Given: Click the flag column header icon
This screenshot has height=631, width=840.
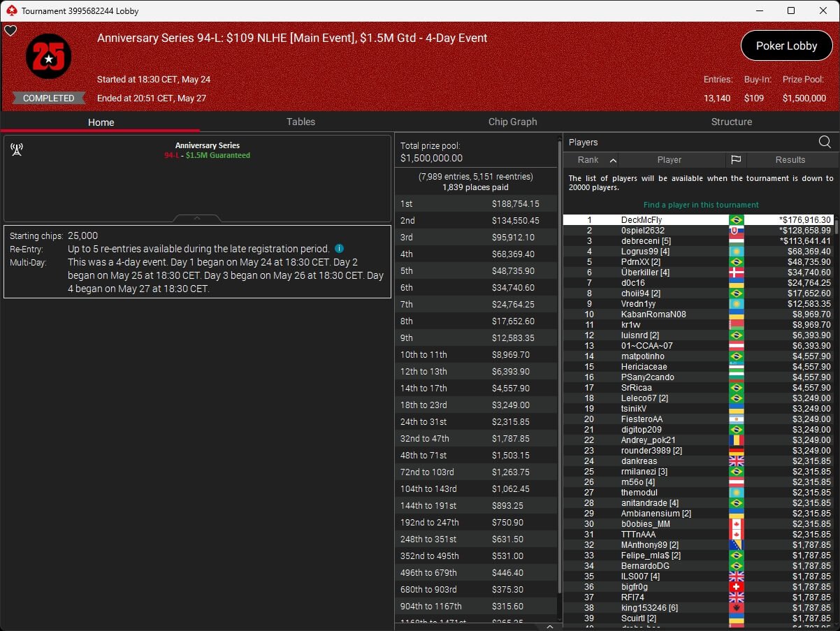Looking at the screenshot, I should coord(736,160).
